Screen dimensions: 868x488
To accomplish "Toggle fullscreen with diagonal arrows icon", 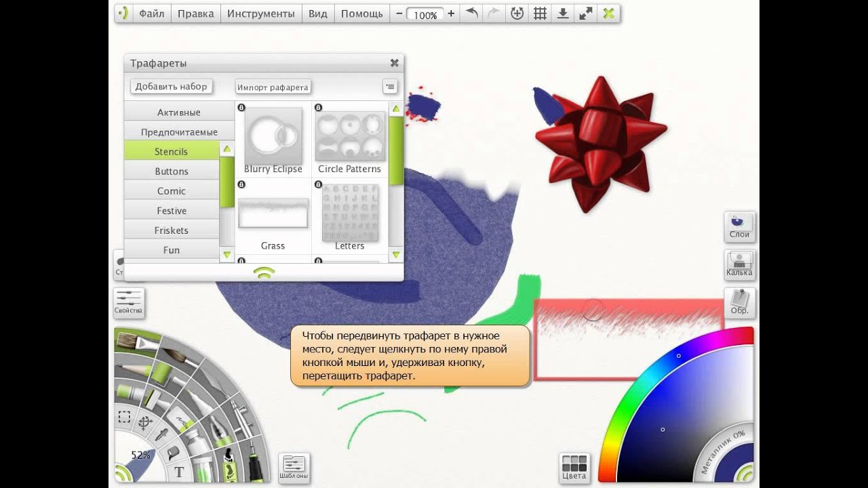I will click(x=586, y=14).
